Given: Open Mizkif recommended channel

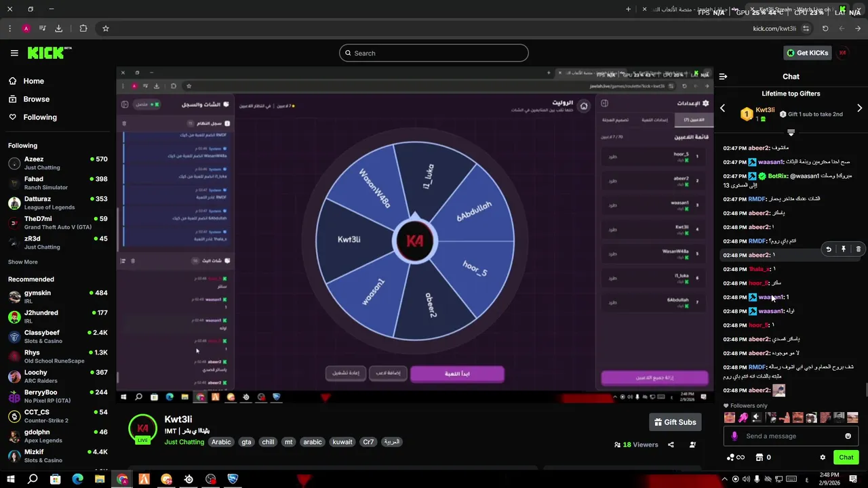Looking at the screenshot, I should point(58,456).
